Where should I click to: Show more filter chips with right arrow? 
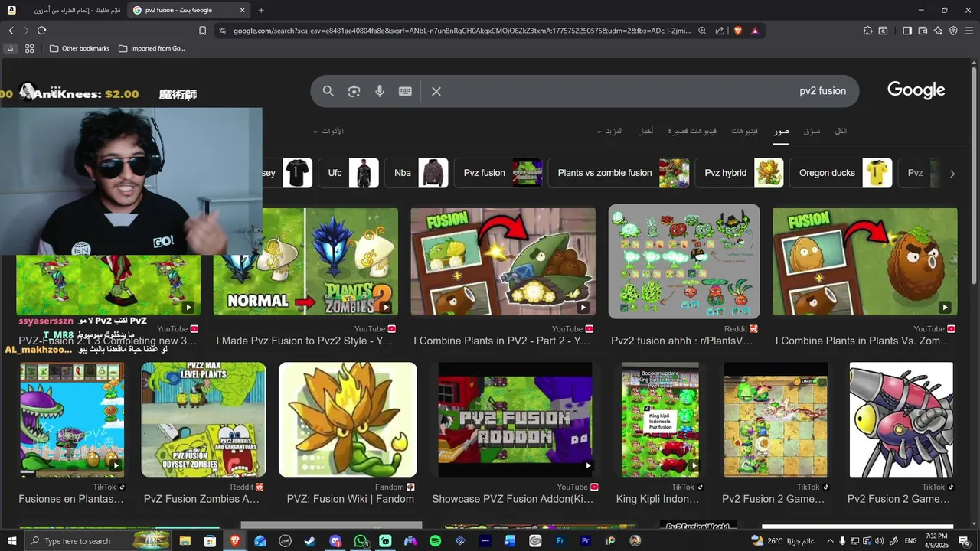(x=952, y=174)
